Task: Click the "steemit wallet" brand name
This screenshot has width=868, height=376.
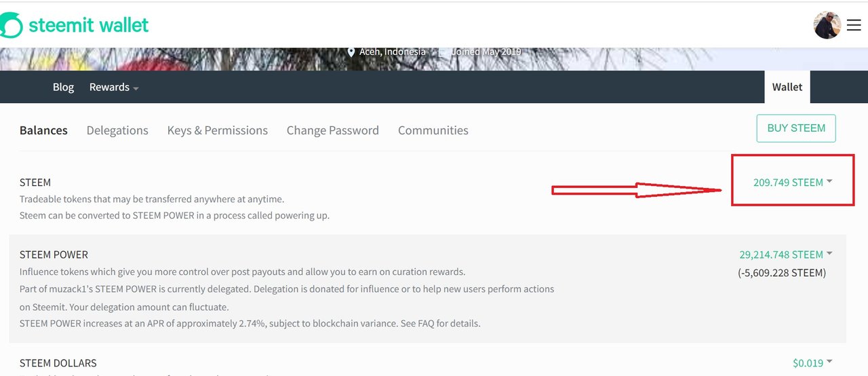Action: click(89, 26)
